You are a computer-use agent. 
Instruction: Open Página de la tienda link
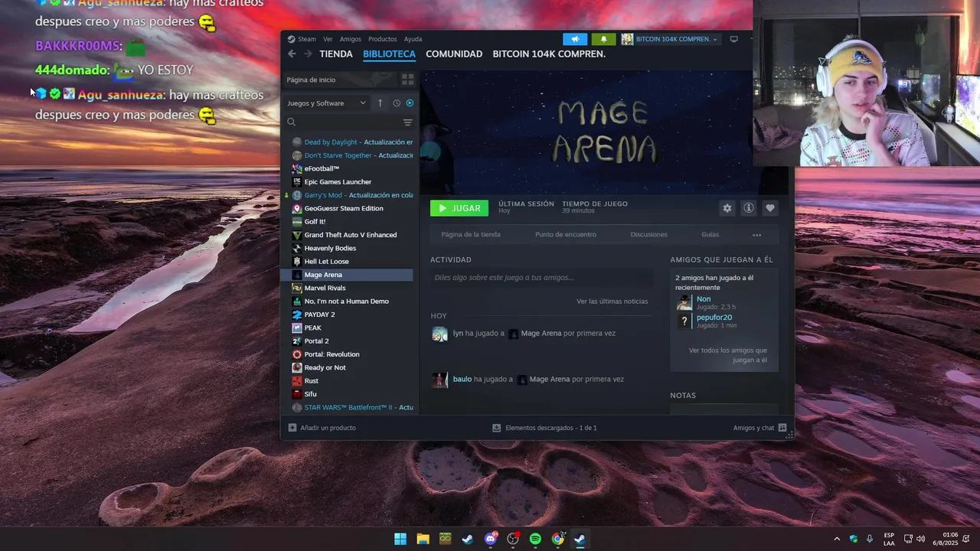coord(471,235)
